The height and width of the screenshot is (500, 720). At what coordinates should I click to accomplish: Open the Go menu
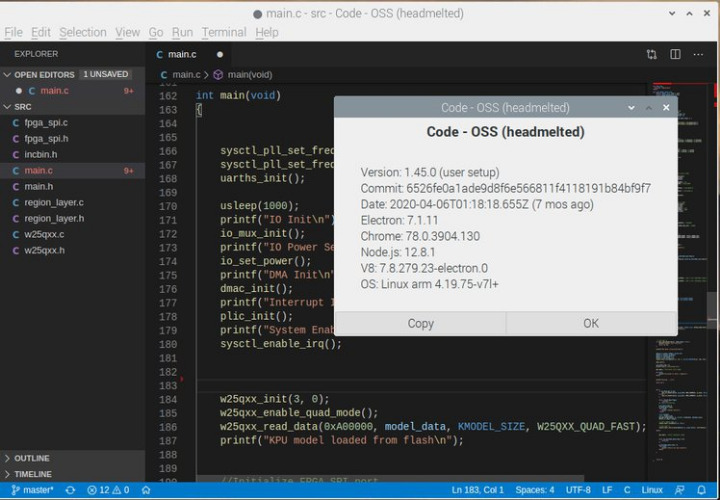(156, 32)
